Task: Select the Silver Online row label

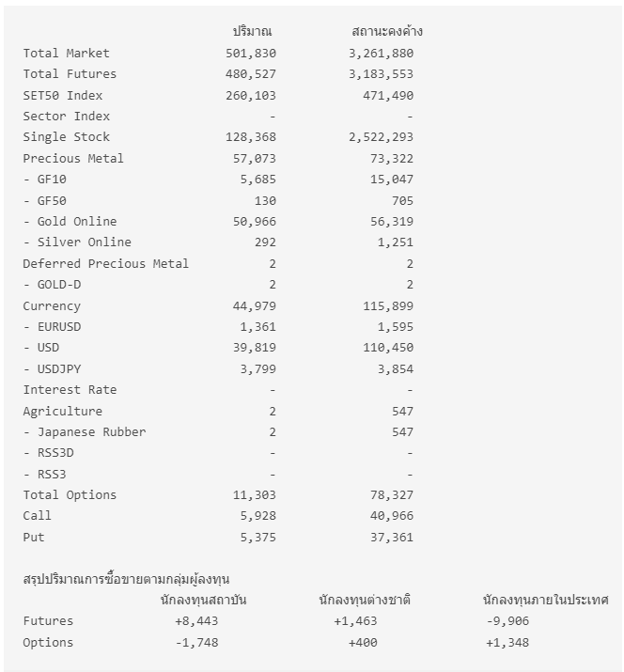Action: click(x=77, y=242)
